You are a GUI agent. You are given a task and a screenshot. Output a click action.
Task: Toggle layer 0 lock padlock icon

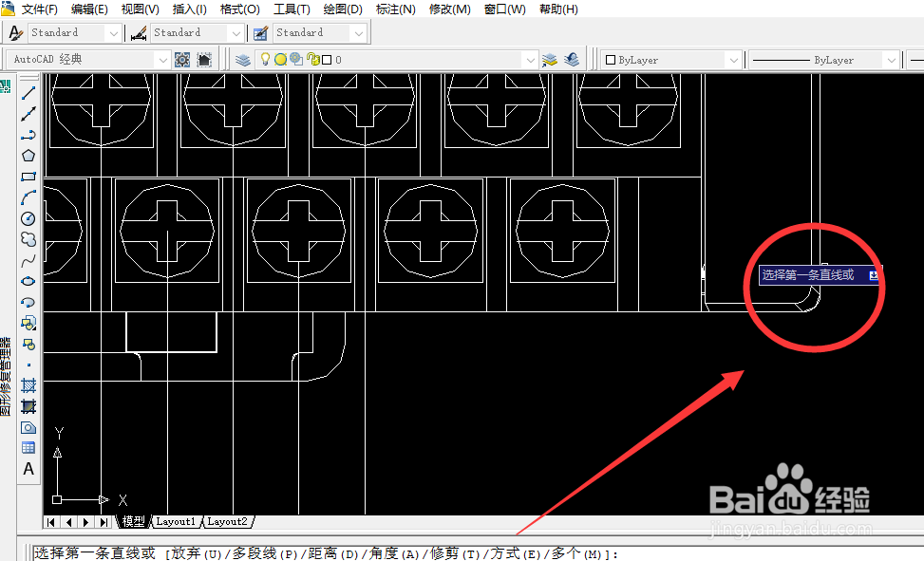click(x=313, y=60)
